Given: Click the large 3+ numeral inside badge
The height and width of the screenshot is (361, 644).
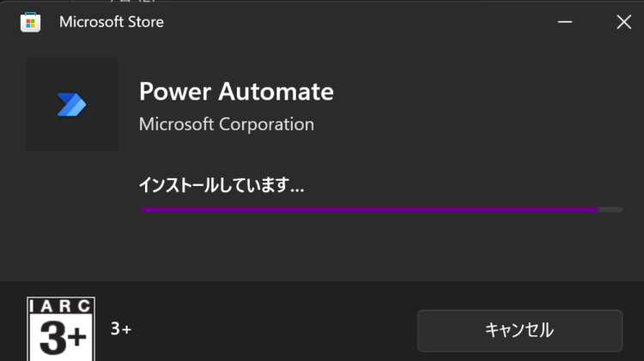Looking at the screenshot, I should click(64, 337).
